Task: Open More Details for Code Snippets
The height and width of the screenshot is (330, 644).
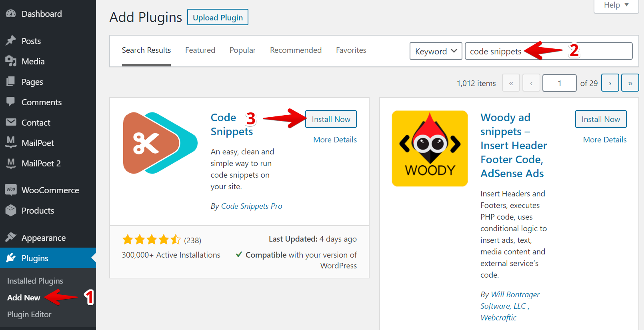Action: pos(335,140)
